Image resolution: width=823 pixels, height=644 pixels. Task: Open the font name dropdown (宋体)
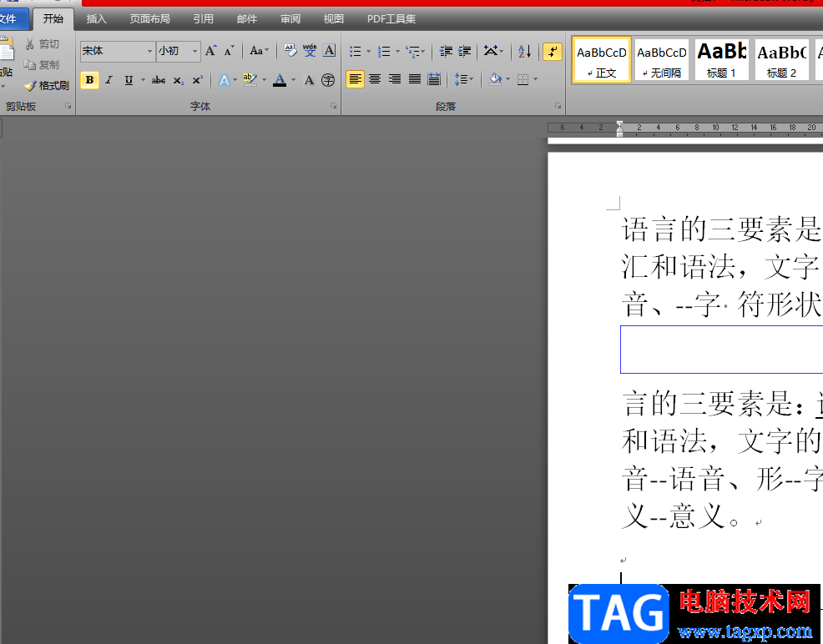(149, 52)
